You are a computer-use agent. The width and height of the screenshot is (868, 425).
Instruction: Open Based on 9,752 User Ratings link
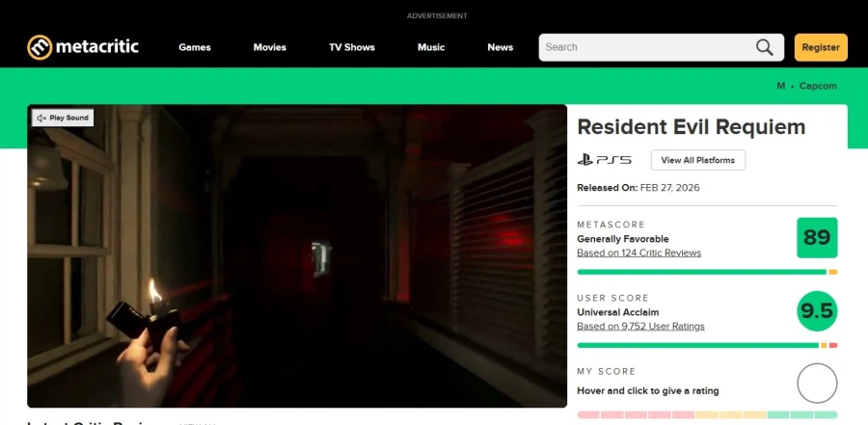click(640, 327)
